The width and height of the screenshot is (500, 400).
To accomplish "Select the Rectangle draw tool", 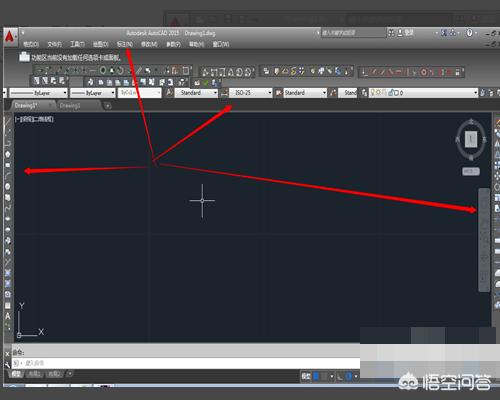I will 8,165.
